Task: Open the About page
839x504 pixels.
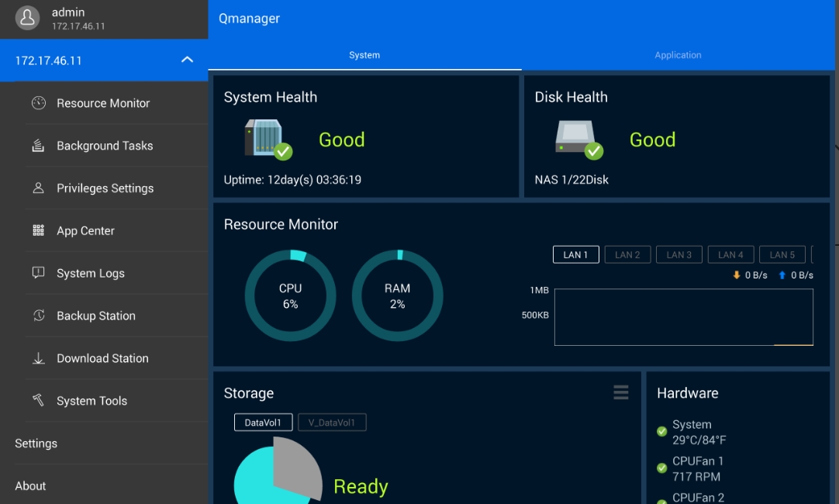Action: tap(31, 486)
